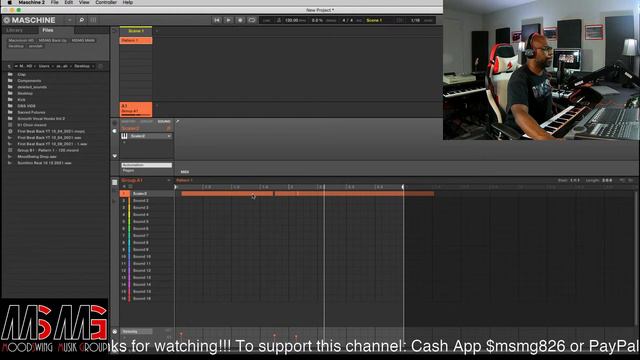Toggle the mixer view icon beside the magnifier
The width and height of the screenshot is (640, 360).
coord(93,20)
